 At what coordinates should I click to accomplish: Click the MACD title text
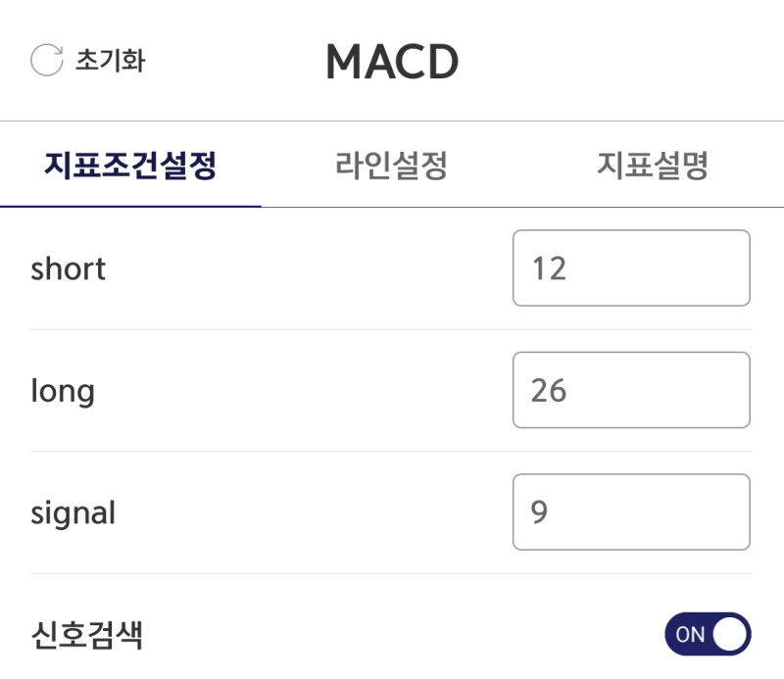click(392, 61)
